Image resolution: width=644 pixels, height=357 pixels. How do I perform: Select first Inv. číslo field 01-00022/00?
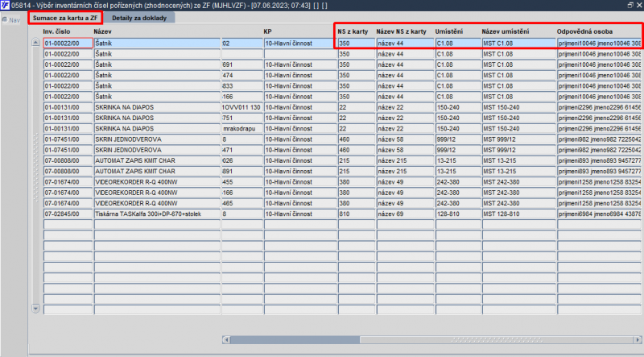coord(68,44)
